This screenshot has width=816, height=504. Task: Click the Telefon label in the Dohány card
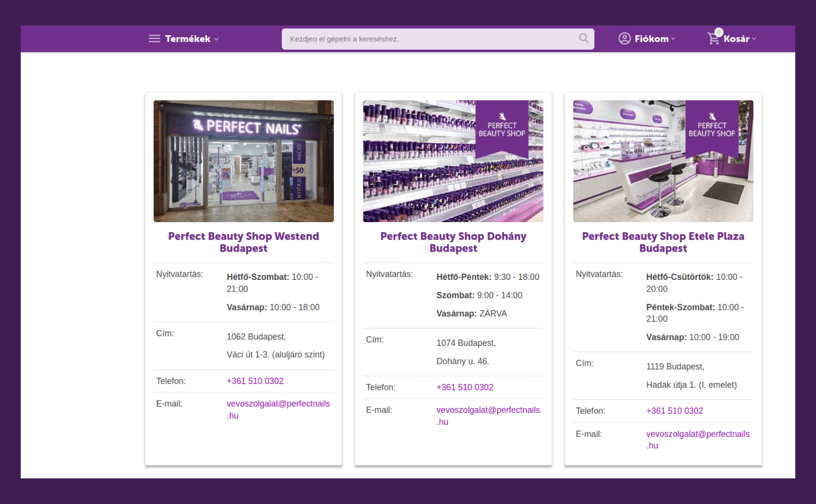[381, 387]
